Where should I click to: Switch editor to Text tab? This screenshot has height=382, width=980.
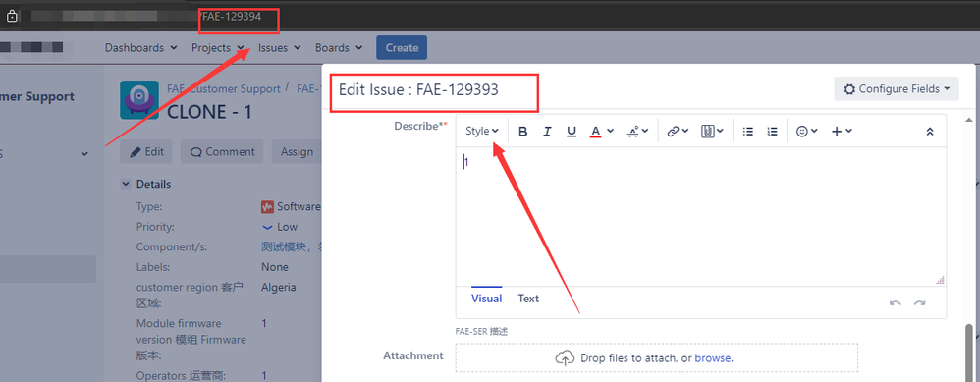click(528, 299)
